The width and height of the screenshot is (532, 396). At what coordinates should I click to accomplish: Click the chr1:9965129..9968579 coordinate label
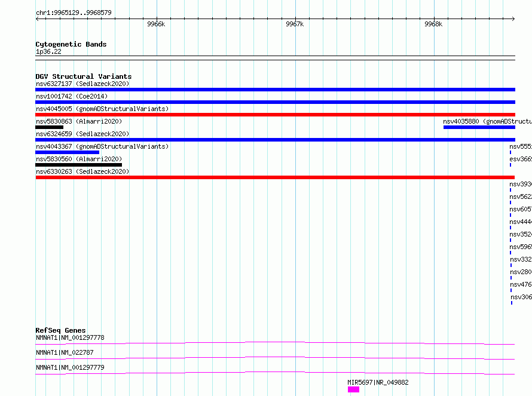tap(74, 13)
